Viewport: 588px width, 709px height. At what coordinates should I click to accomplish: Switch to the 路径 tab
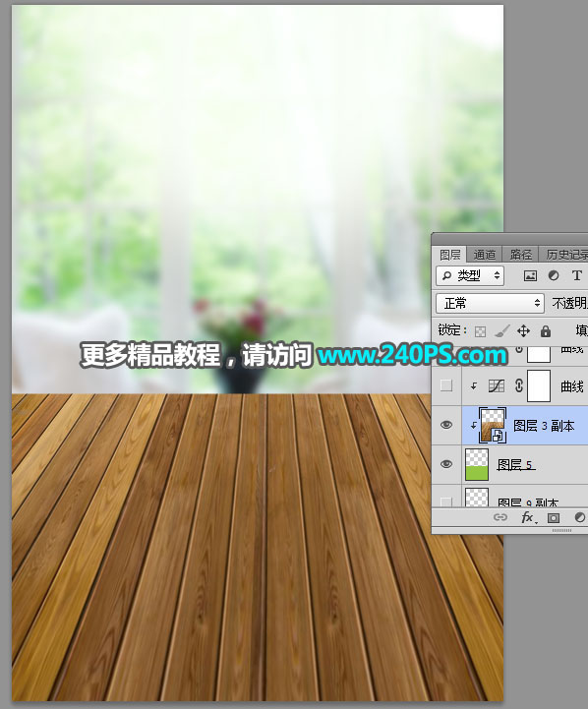click(521, 255)
